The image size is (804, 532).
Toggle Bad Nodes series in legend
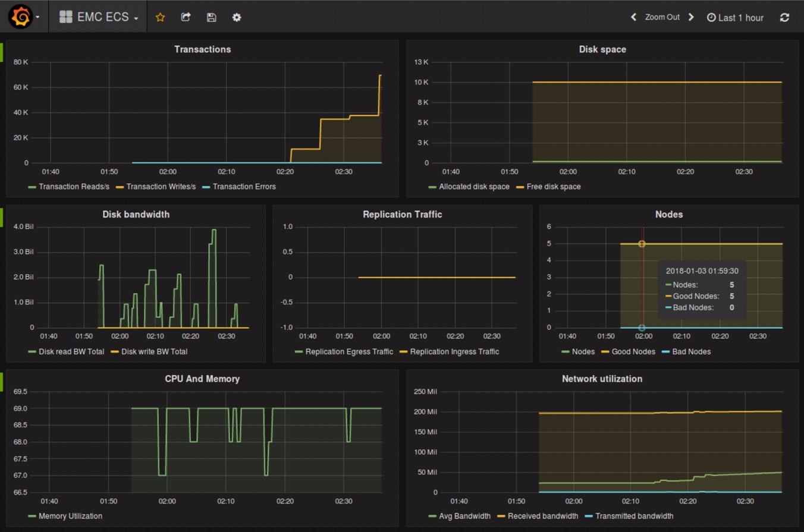pos(691,351)
